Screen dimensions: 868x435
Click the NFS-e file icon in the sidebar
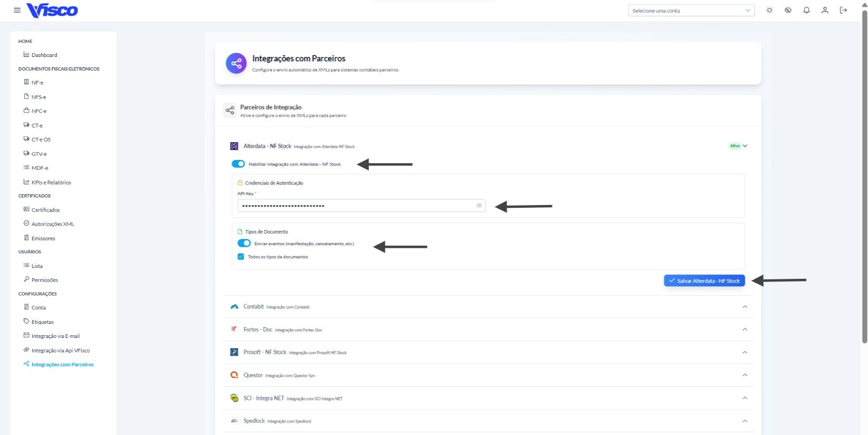click(26, 96)
